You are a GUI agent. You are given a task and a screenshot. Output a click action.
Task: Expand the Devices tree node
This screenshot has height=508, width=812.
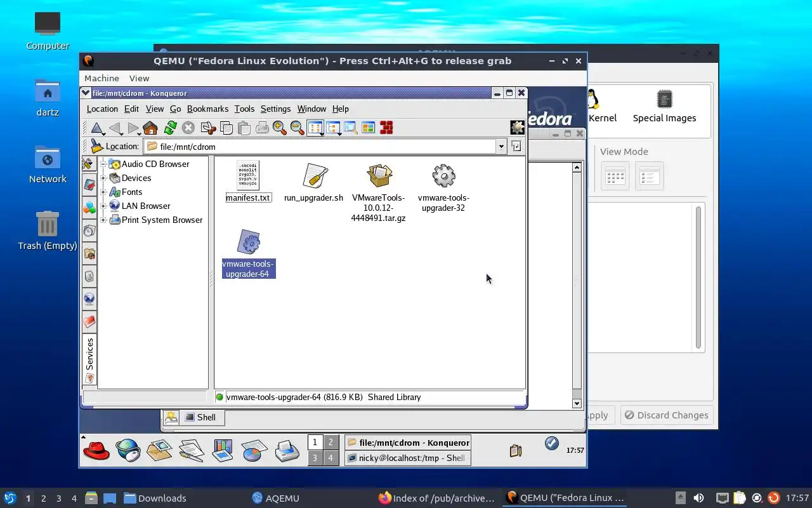[103, 178]
